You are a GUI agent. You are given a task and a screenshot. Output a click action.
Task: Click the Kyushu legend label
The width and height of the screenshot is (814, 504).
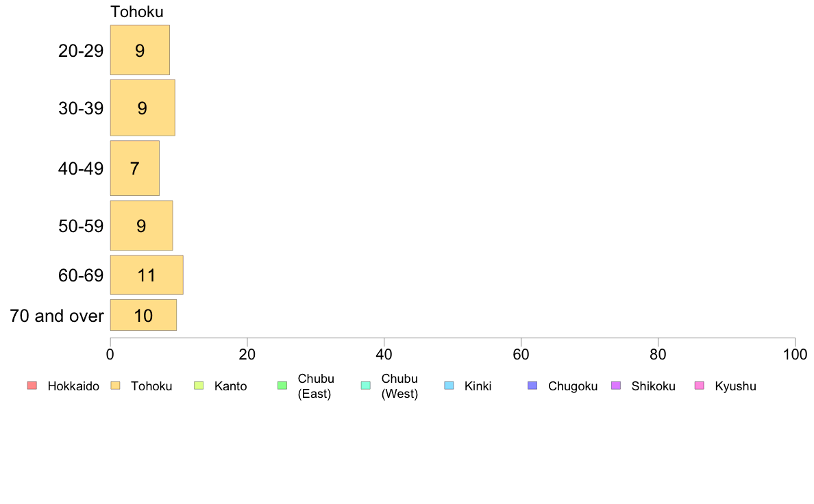coord(735,386)
